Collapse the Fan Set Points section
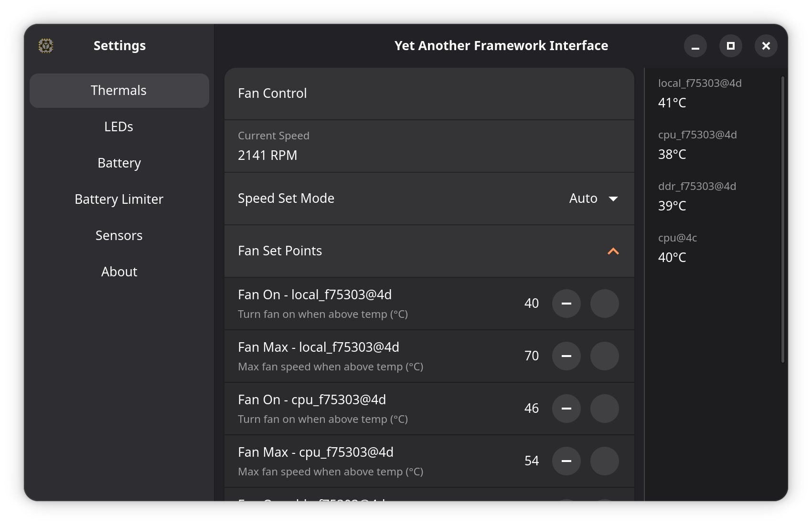Screen dimensions: 812x525 613,251
